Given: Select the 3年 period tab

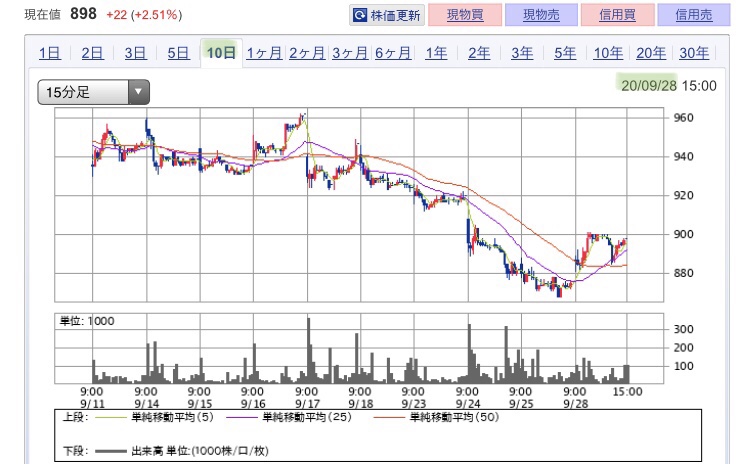Looking at the screenshot, I should click(x=522, y=53).
